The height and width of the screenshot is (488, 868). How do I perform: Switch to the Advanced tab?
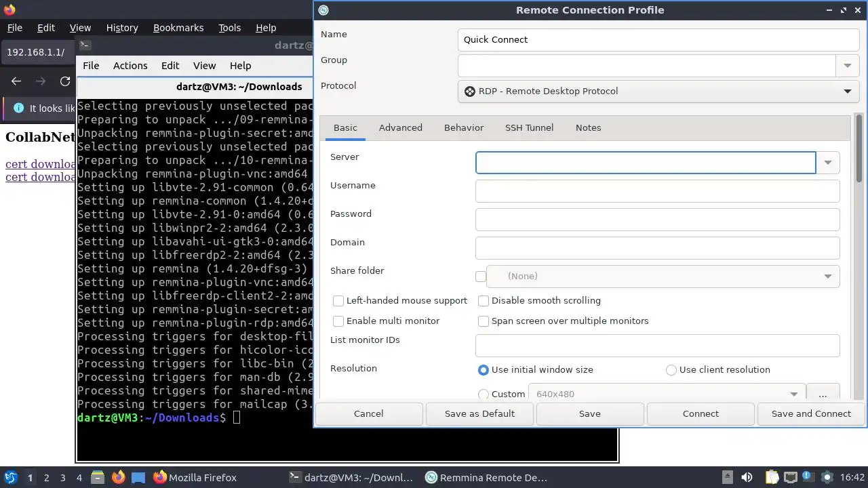(400, 127)
